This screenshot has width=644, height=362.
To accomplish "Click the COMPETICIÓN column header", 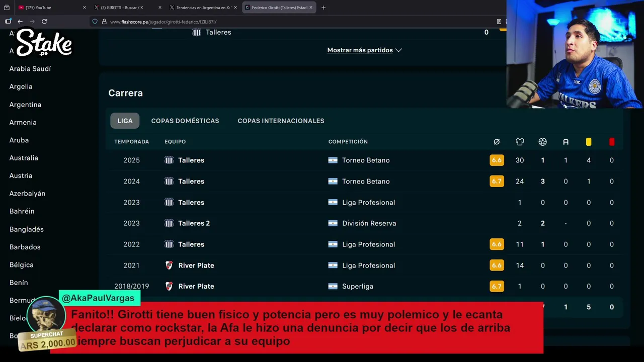I will [348, 142].
